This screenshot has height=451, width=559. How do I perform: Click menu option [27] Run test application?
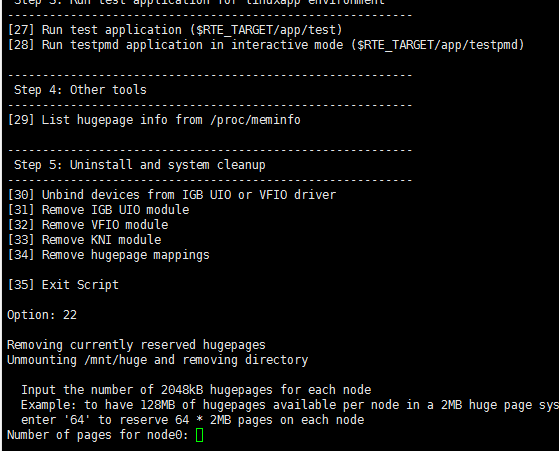pos(175,30)
